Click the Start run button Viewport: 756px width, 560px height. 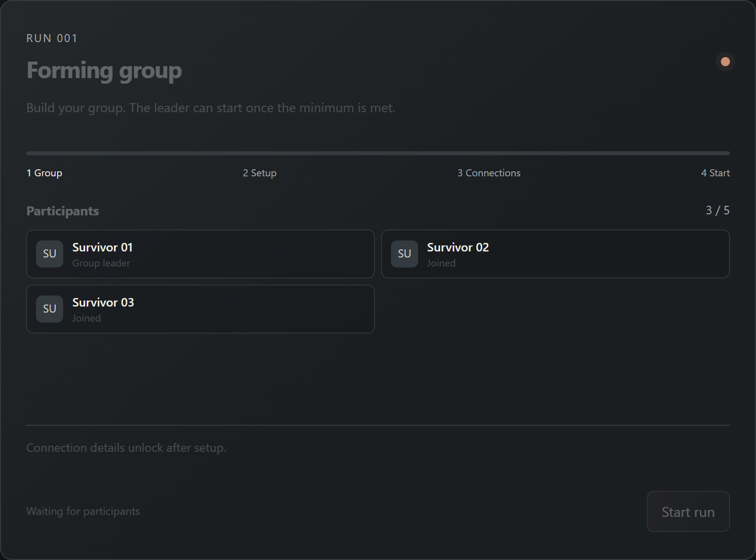coord(688,511)
